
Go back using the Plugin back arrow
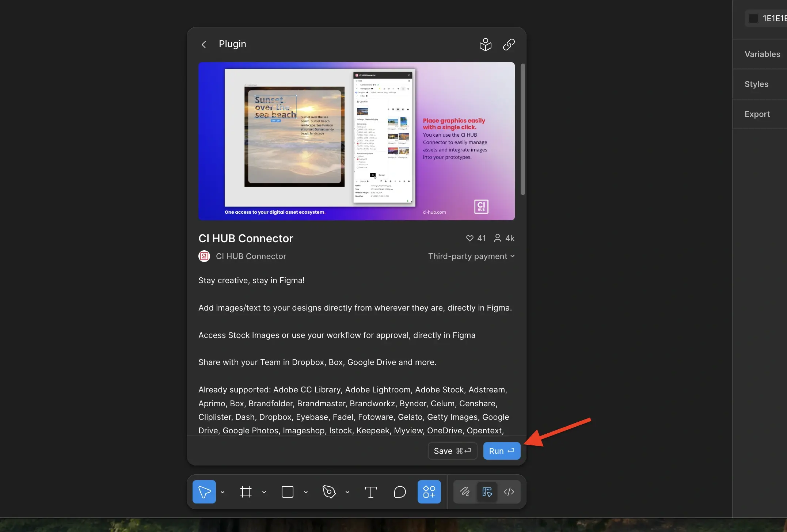204,45
